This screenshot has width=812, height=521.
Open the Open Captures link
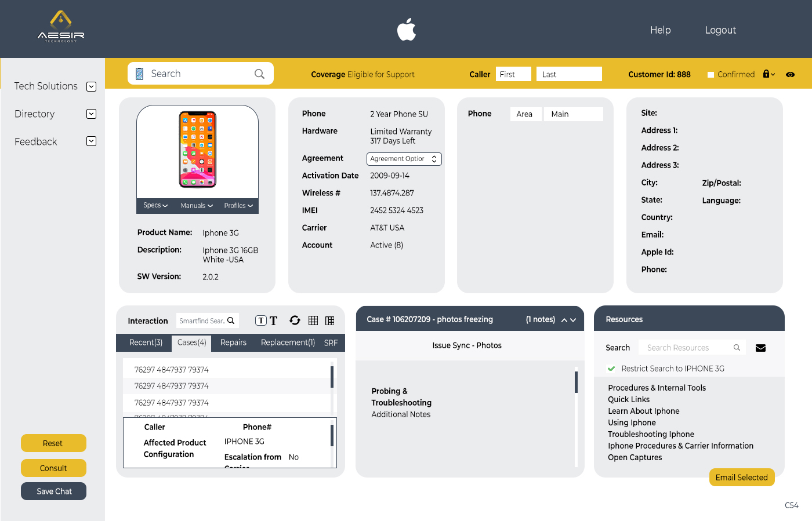pos(635,457)
